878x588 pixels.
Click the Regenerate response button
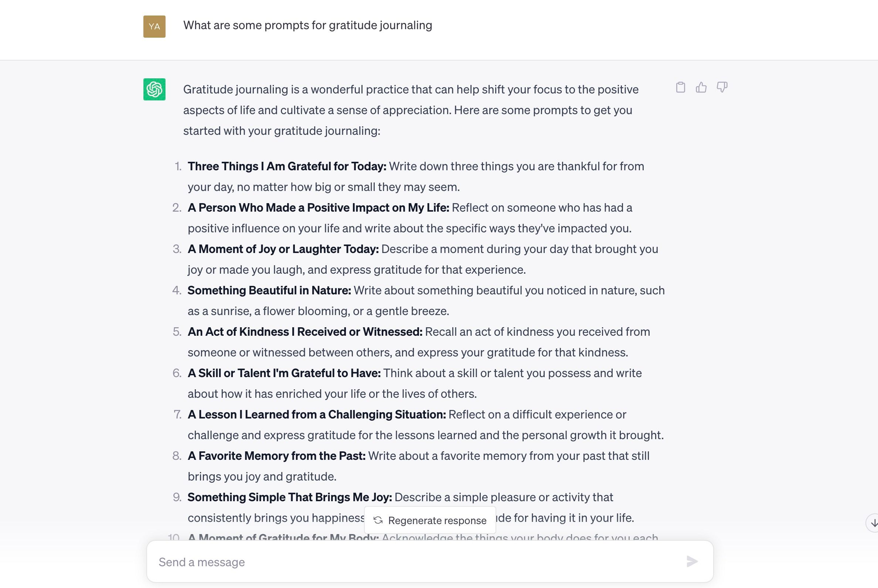click(x=430, y=520)
